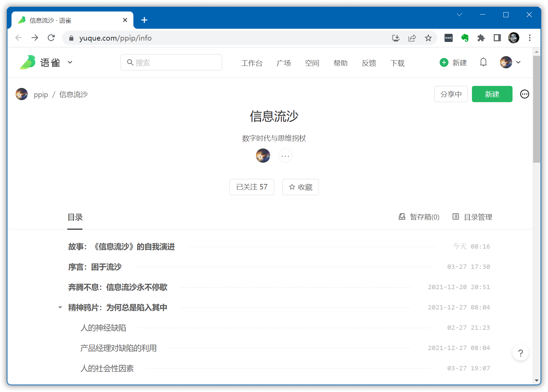Viewport: 548px width, 392px height.
Task: Click site lock icon in address bar
Action: (x=71, y=38)
